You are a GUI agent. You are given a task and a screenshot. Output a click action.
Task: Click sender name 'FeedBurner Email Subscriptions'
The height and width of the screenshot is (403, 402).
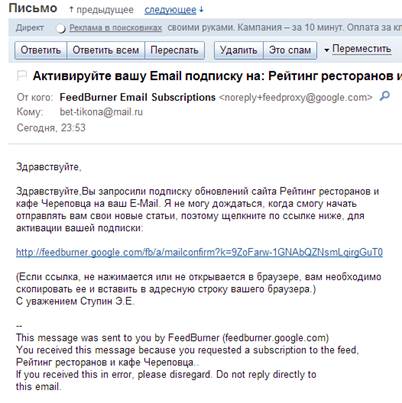click(137, 97)
